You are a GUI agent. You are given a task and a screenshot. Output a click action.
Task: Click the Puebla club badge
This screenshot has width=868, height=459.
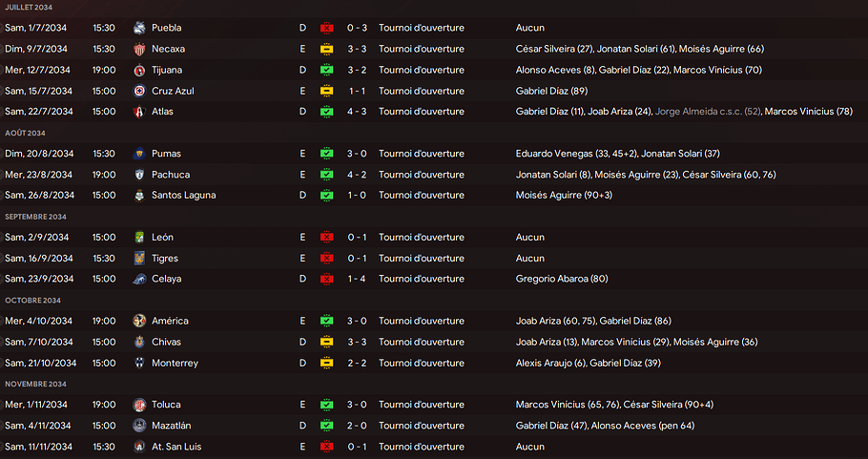click(x=139, y=28)
